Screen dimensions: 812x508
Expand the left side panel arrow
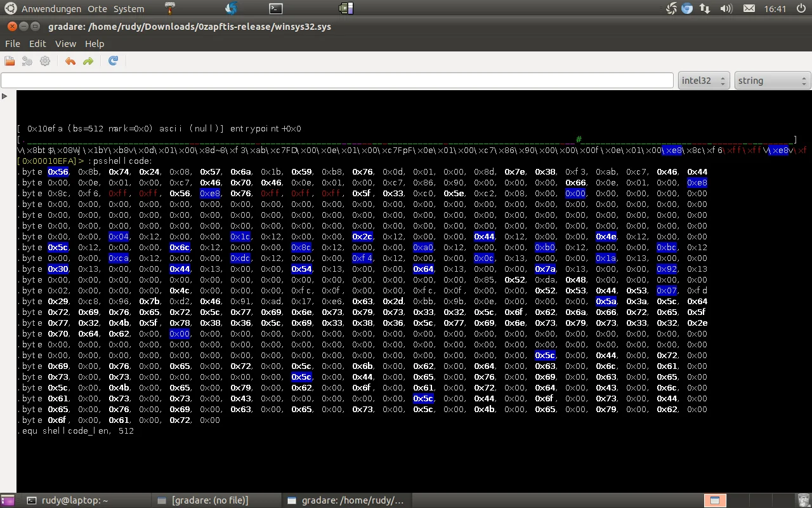point(4,96)
